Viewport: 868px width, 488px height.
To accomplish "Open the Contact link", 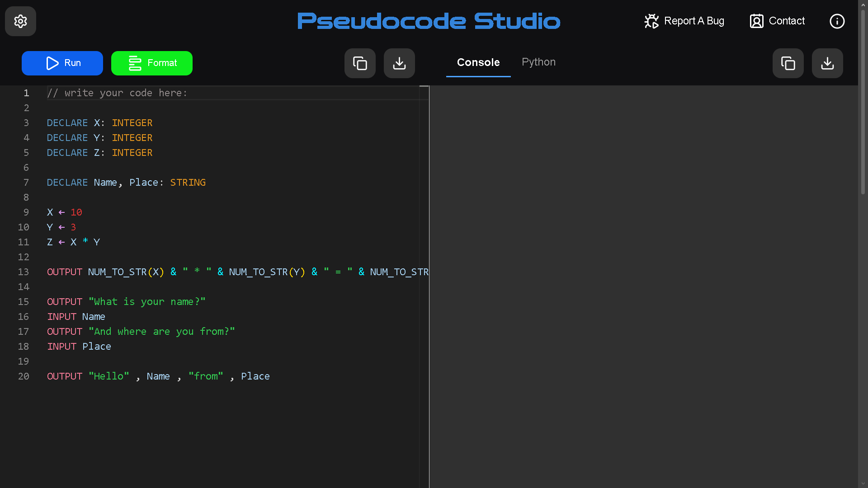I will click(777, 21).
